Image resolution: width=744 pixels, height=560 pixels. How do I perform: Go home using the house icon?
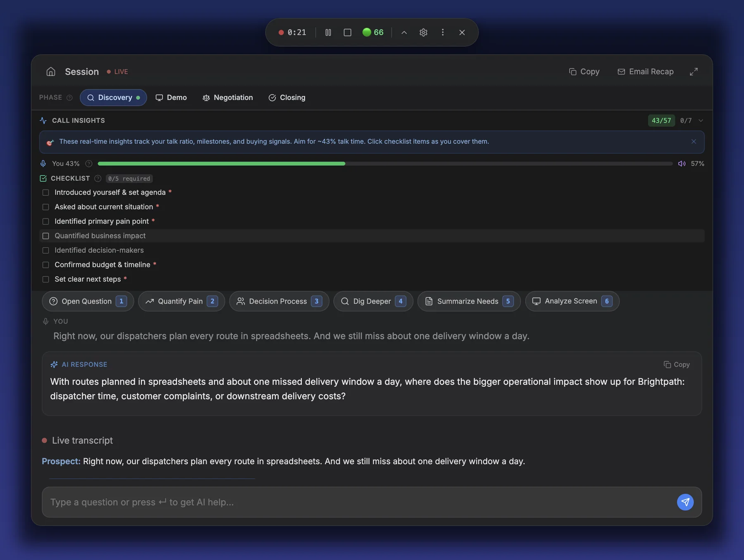[51, 71]
